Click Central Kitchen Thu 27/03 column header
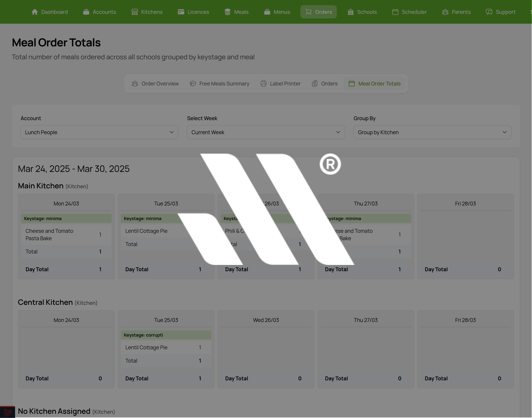The width and height of the screenshot is (532, 418). [366, 320]
